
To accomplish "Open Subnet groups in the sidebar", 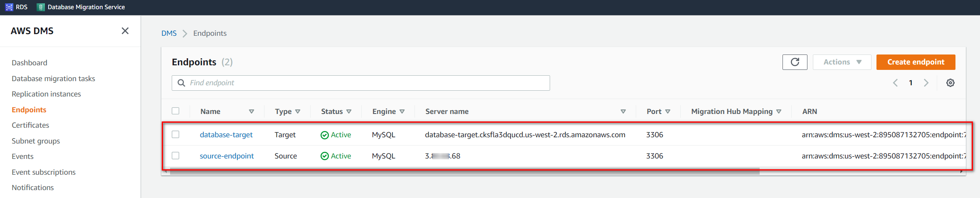I will click(x=36, y=141).
